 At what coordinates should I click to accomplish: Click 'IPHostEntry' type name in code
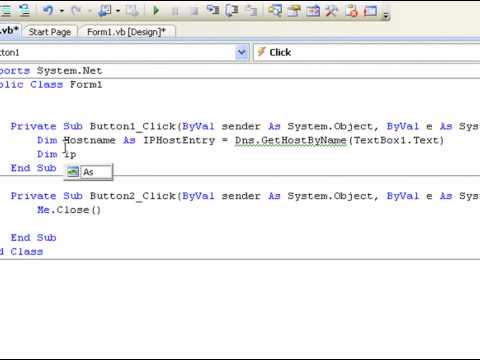tap(179, 140)
